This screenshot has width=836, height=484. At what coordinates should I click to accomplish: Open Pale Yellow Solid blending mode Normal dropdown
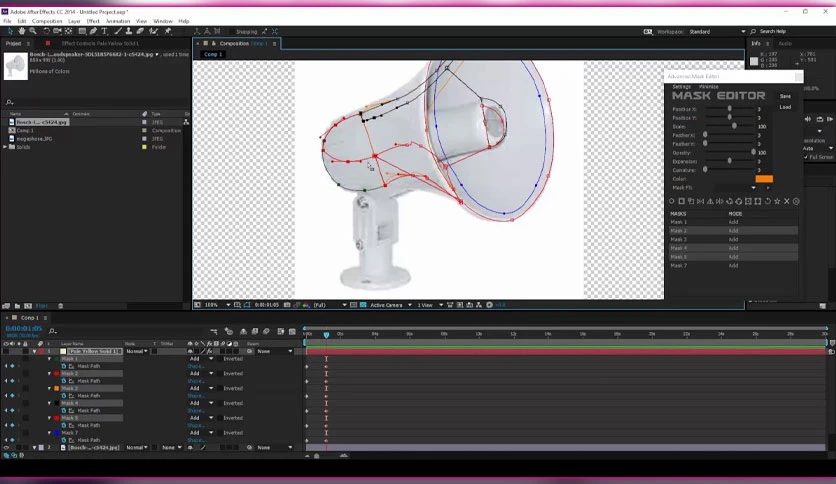[136, 351]
